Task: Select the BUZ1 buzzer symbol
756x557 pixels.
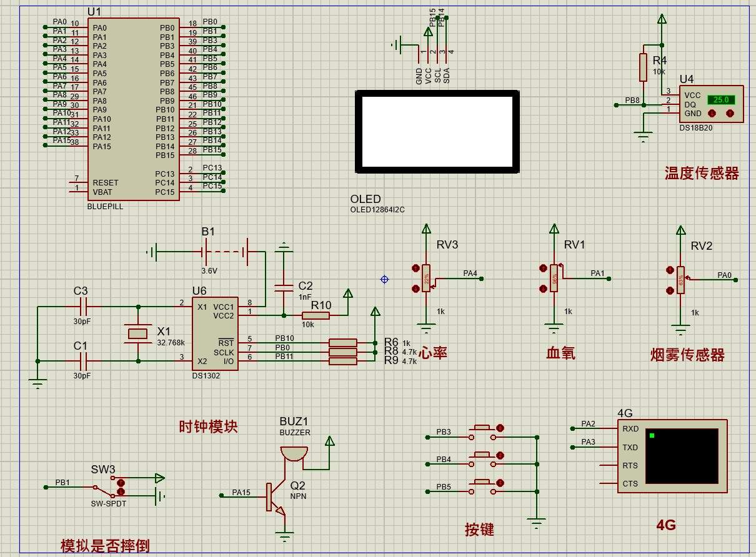Action: tap(294, 454)
